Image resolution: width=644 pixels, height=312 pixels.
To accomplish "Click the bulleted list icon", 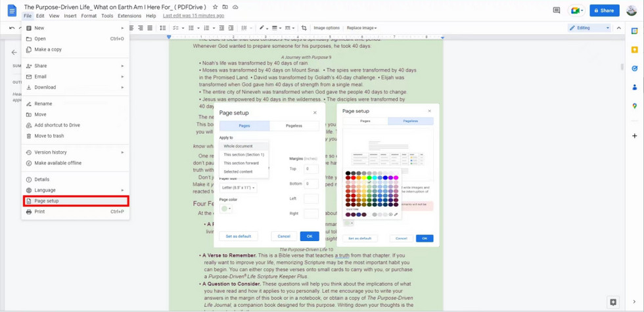I will point(191,28).
